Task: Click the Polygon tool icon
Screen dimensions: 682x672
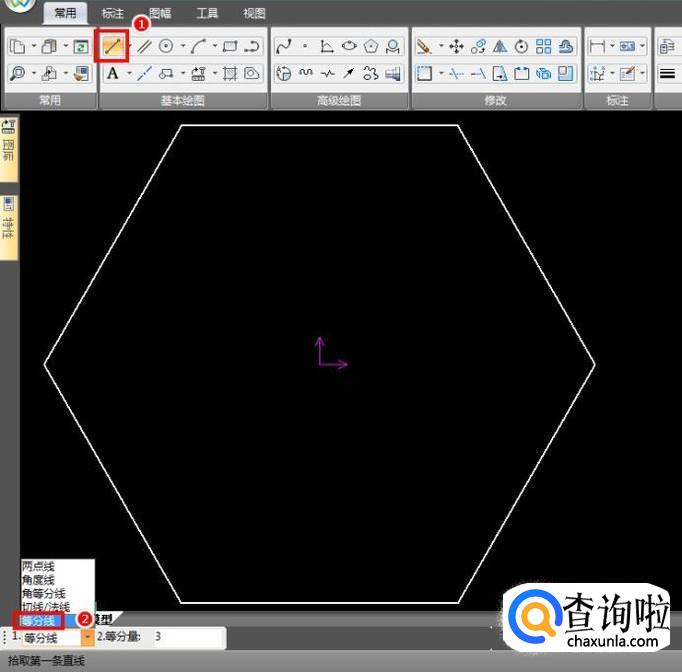Action: pos(371,46)
